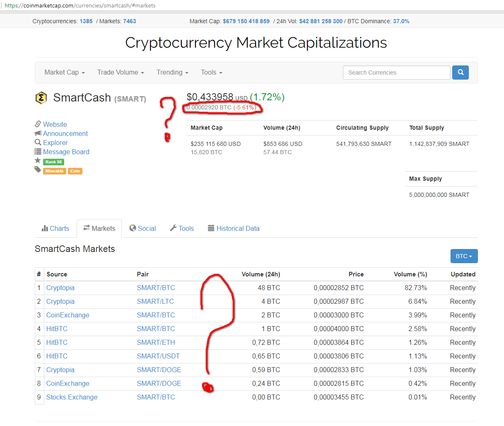Open HitBTC source in row 4
The width and height of the screenshot is (504, 426).
point(57,329)
